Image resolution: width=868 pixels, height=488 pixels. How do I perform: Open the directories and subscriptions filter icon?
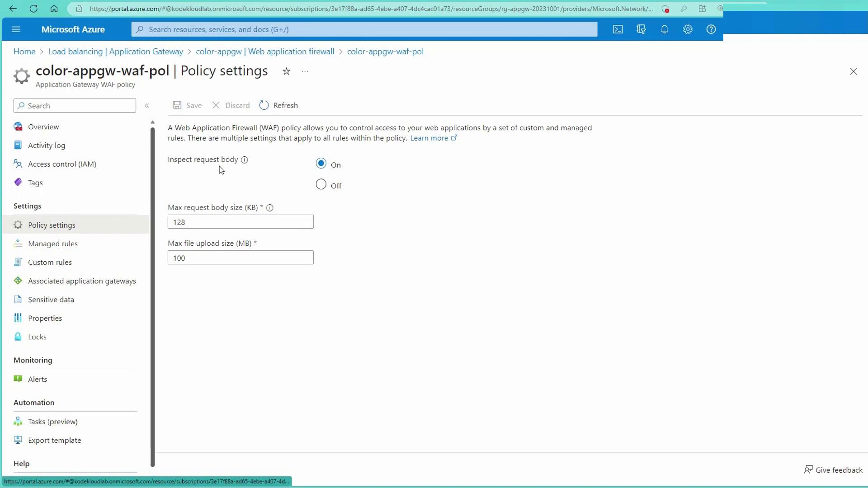(641, 29)
